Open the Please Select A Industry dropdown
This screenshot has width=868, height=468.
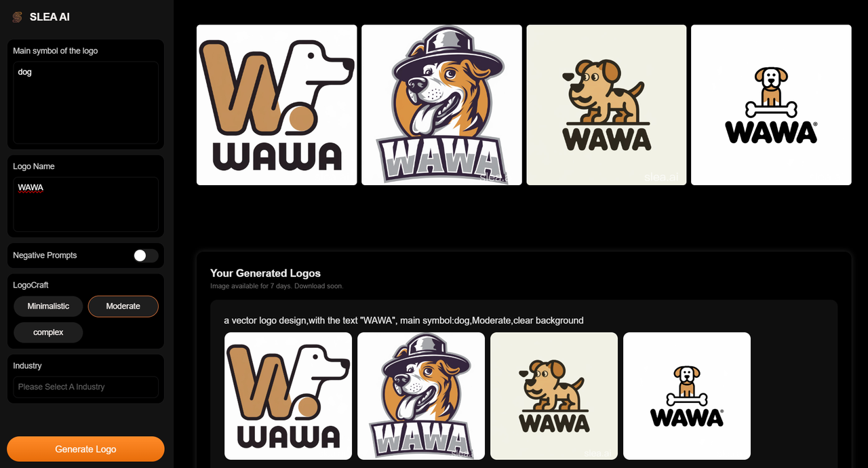coord(85,387)
